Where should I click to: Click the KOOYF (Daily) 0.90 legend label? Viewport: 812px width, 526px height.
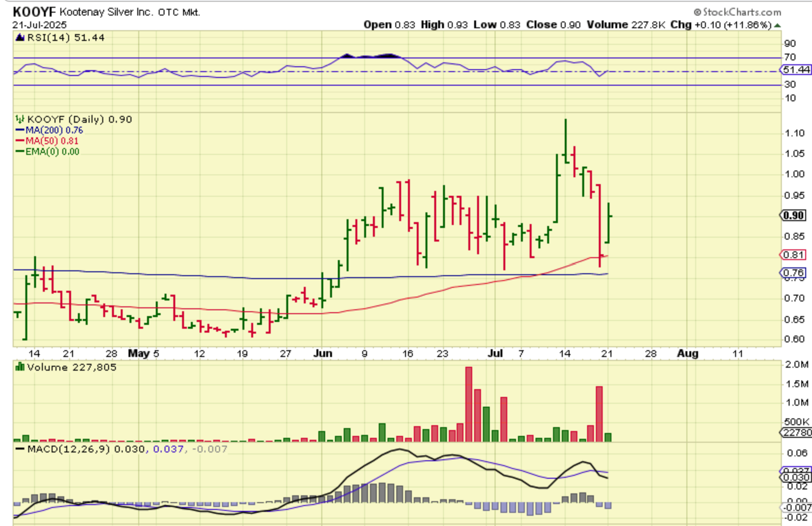pyautogui.click(x=80, y=119)
